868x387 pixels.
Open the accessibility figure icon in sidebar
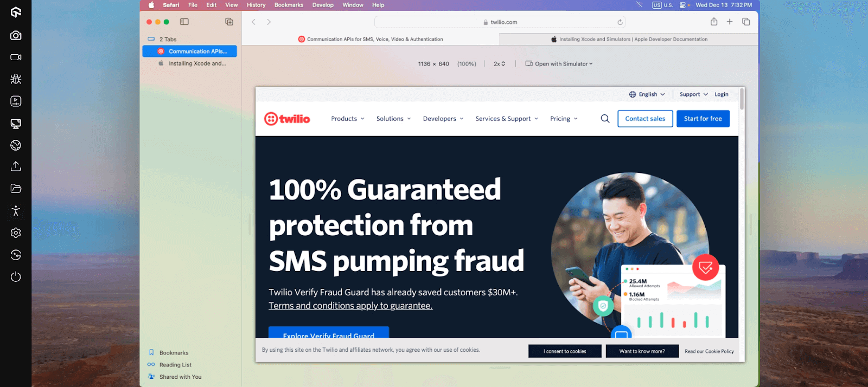click(x=16, y=211)
